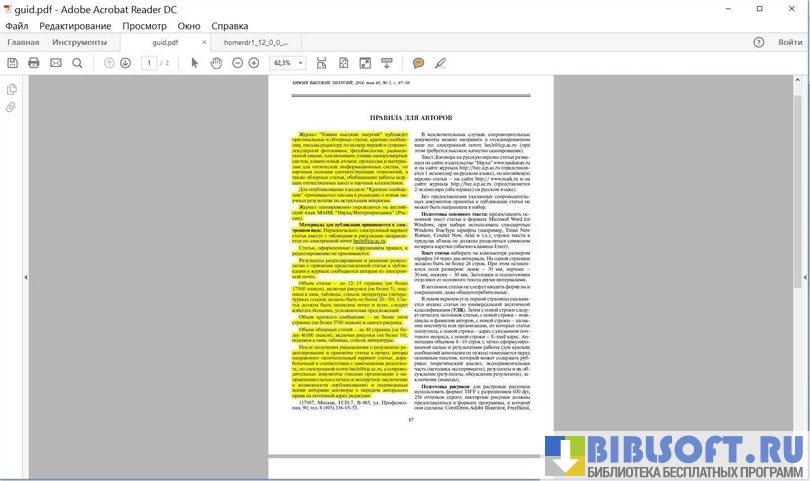Click the Save file icon
Screen dimensions: 810x481
coord(12,63)
